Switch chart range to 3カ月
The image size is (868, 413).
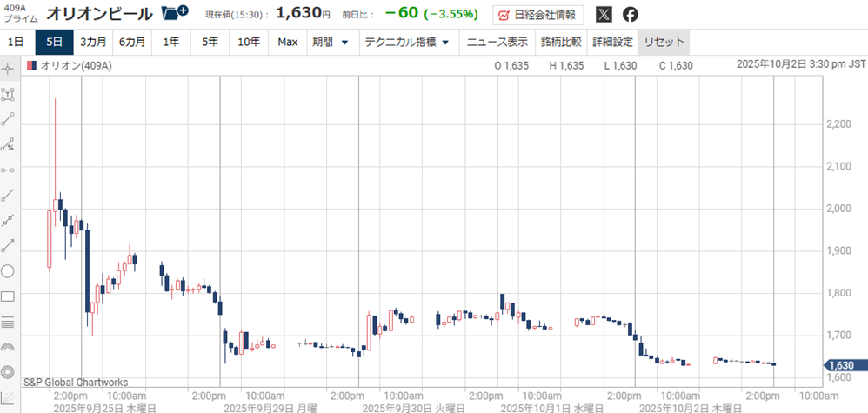[93, 42]
